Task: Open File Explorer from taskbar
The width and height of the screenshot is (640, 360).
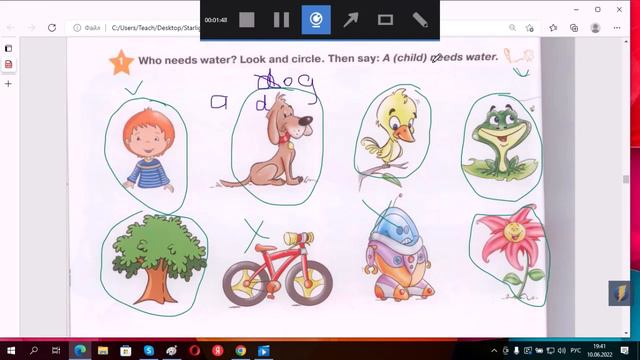Action: pyautogui.click(x=103, y=351)
